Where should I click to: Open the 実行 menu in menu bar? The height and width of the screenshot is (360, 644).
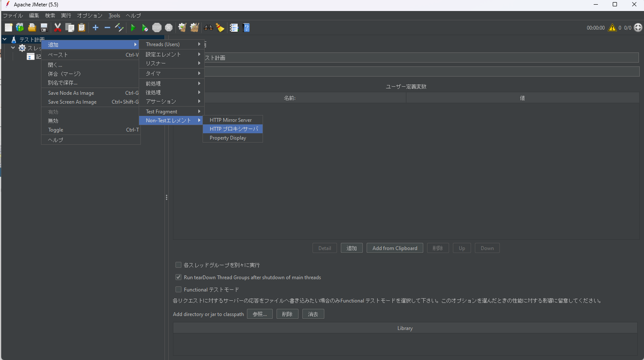(x=66, y=16)
